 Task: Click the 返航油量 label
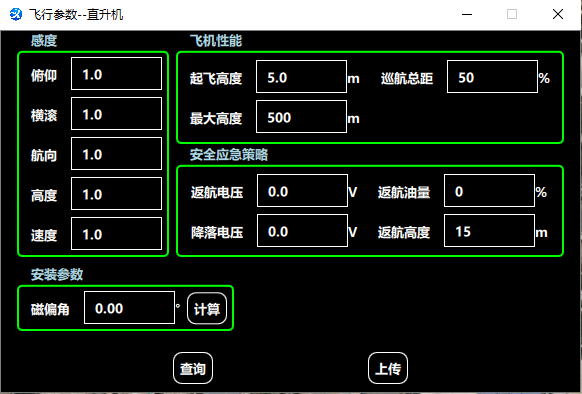click(404, 192)
